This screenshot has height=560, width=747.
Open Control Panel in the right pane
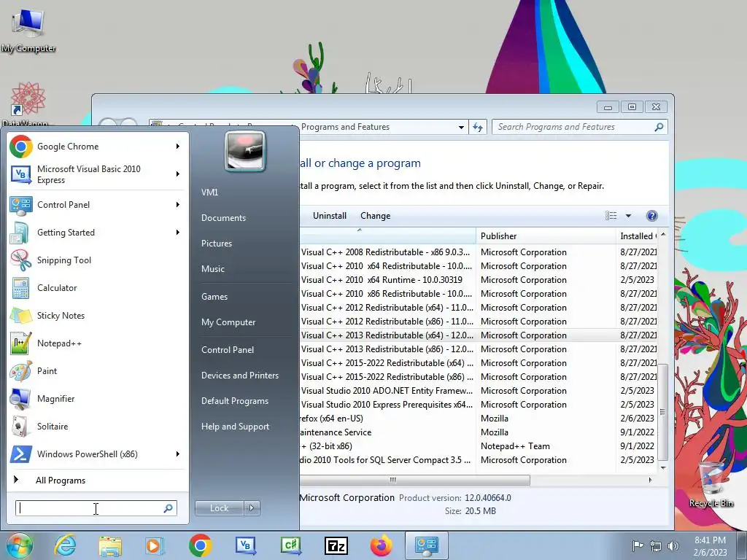[228, 350]
